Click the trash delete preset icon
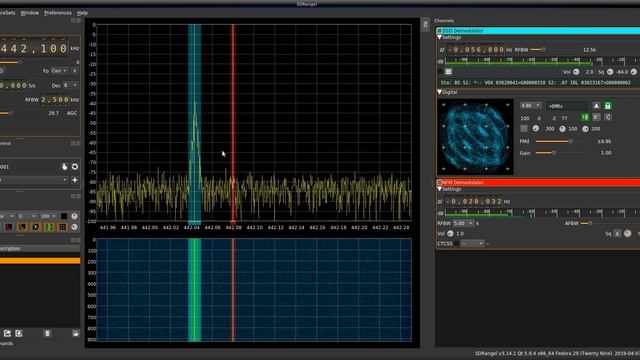Viewport: 640px width, 360px height. 47,333
